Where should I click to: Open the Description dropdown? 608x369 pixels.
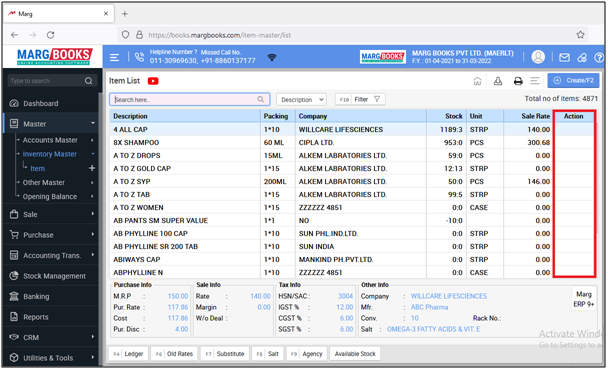coord(301,100)
